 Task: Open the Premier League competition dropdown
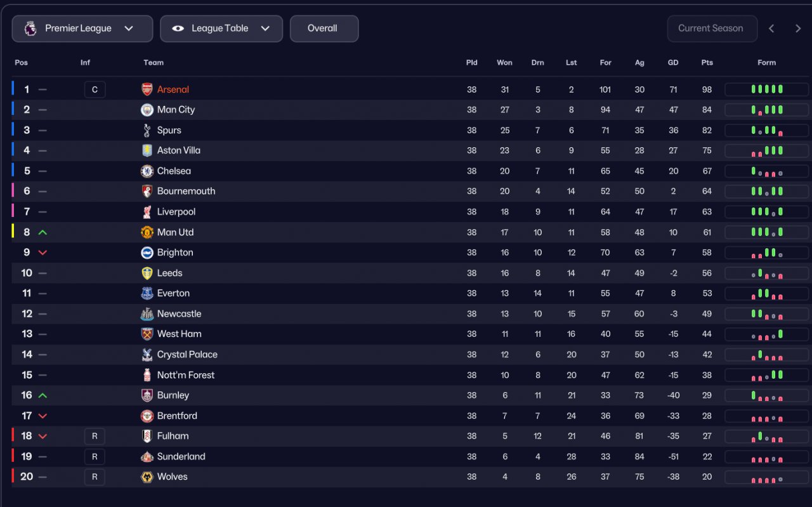click(82, 29)
